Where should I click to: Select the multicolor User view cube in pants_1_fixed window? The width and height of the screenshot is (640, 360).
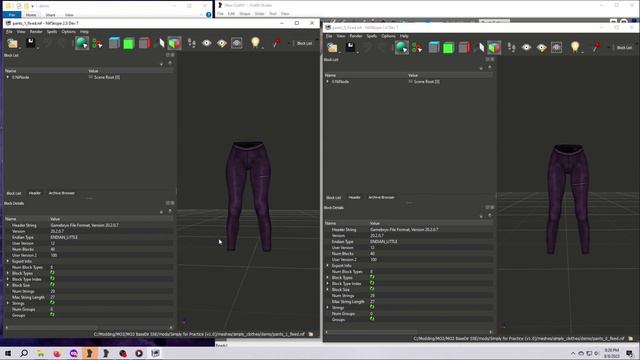(175, 43)
